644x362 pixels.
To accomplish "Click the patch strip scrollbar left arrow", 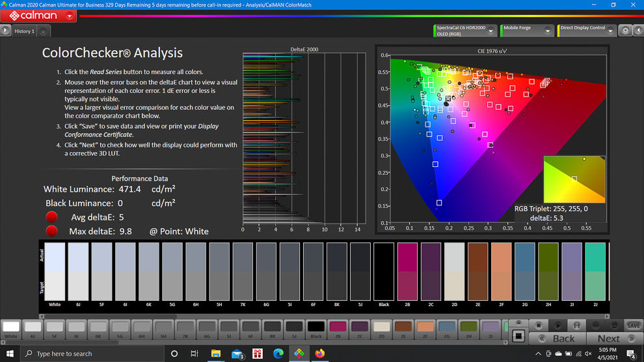I will click(x=3, y=342).
